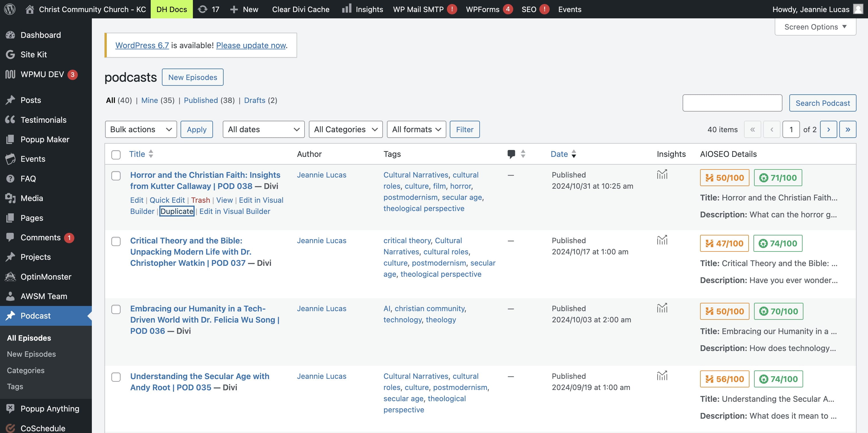Click the Comments speech bubble icon in sidebar
The height and width of the screenshot is (433, 868).
point(10,237)
